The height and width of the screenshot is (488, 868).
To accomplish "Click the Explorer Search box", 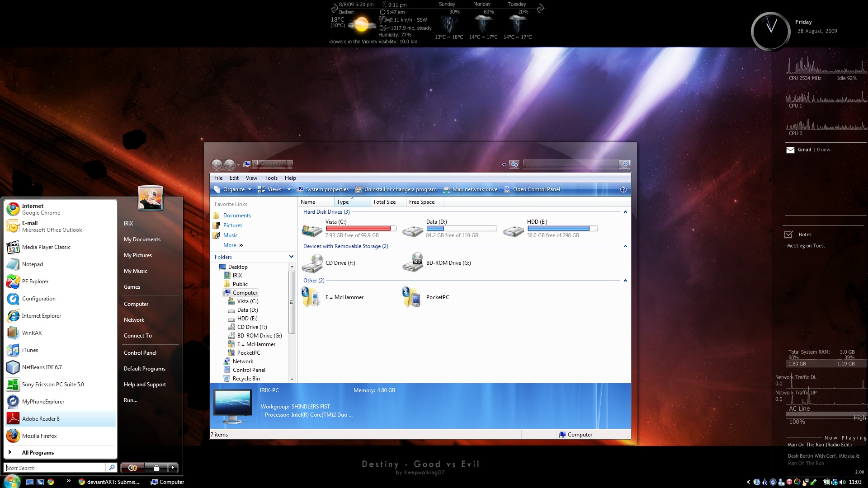I will tap(571, 164).
